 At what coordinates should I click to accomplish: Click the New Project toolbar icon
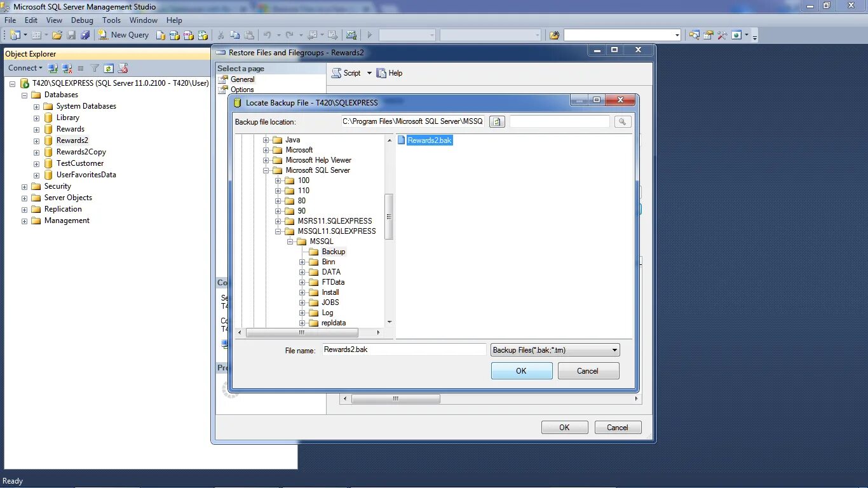[x=15, y=35]
